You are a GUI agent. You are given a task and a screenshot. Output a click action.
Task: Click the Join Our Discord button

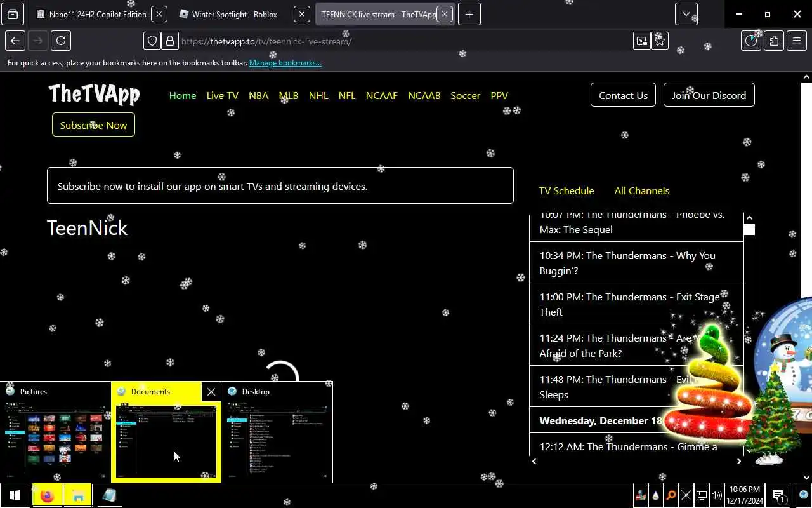click(x=709, y=95)
